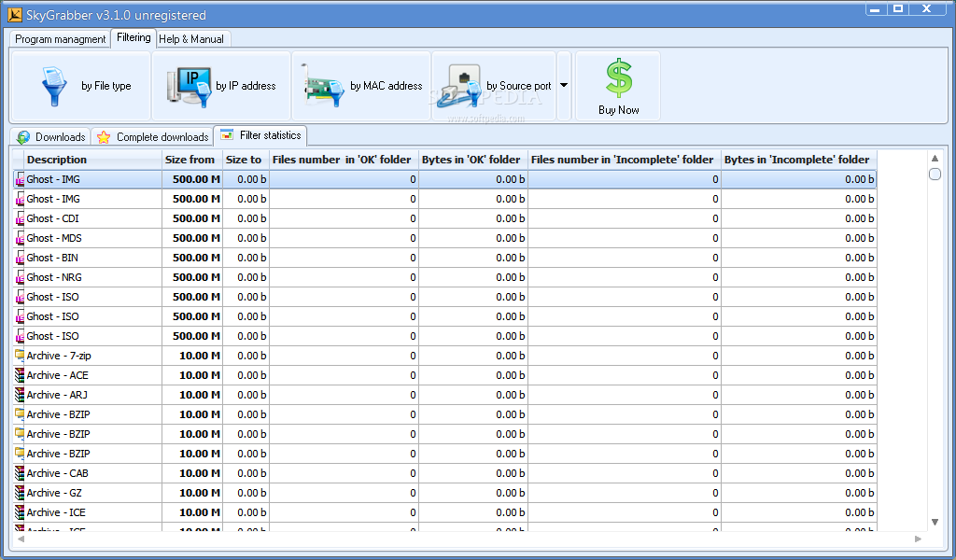Image resolution: width=956 pixels, height=560 pixels.
Task: Select the Filtering ribbon tab
Action: [134, 37]
